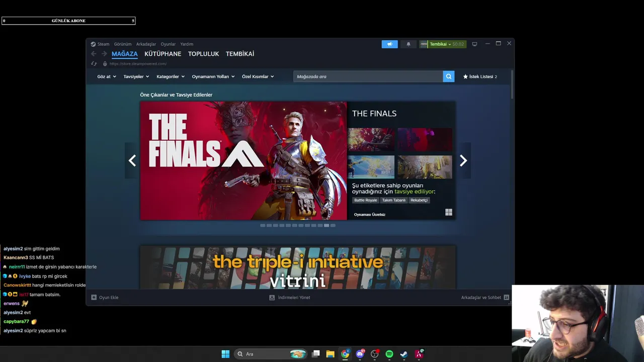Screen dimensions: 644x362
Task: Click the store URL address text
Action: pos(138,64)
